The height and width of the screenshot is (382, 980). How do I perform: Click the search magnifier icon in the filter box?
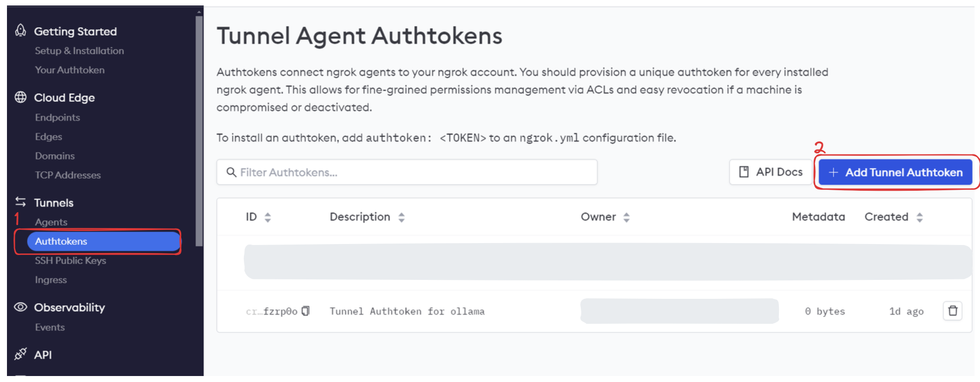coord(231,172)
